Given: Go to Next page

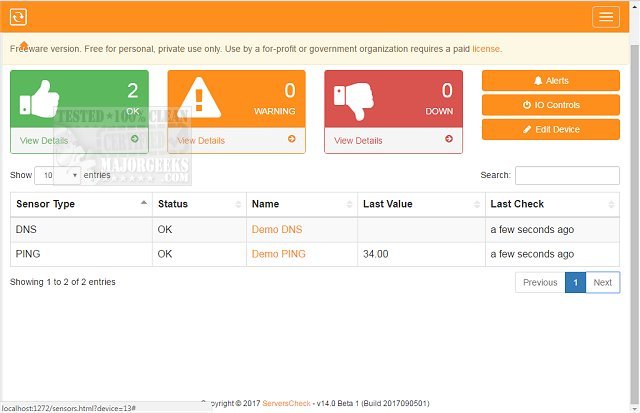Looking at the screenshot, I should [x=602, y=282].
